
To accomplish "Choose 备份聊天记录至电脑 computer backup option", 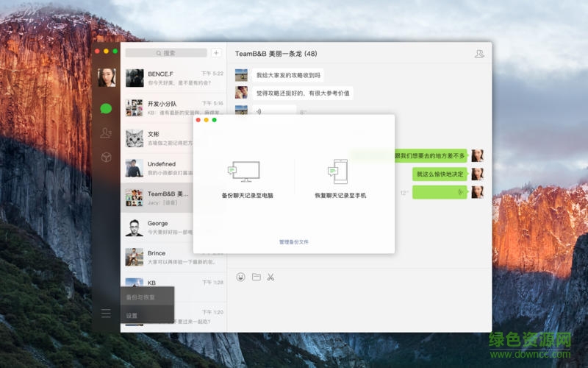I will click(247, 179).
